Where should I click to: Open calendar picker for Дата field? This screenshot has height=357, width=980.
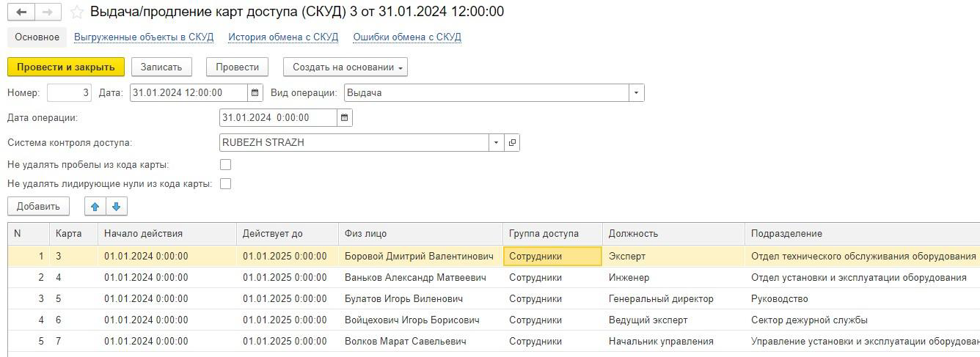pos(255,93)
